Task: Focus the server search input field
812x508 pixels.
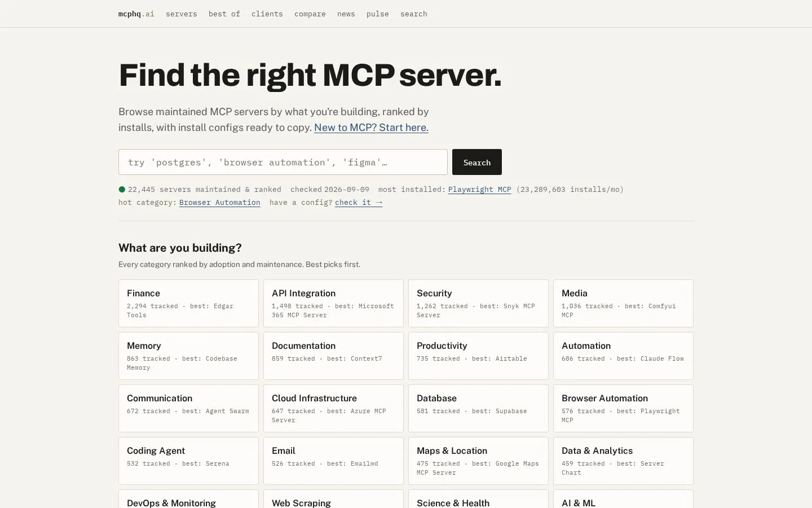Action: (283, 162)
